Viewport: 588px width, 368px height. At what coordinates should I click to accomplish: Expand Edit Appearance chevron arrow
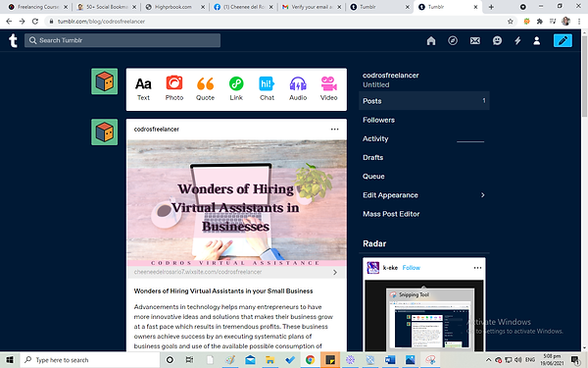click(482, 195)
